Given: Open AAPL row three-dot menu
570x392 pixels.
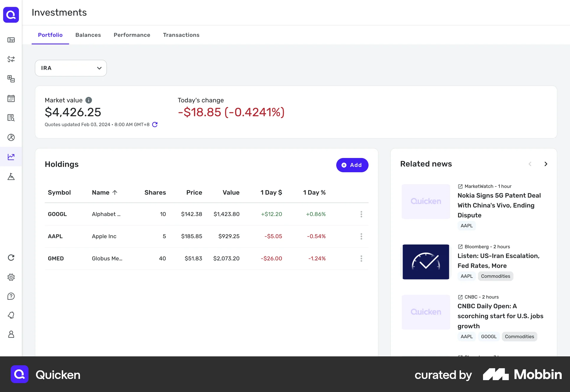Looking at the screenshot, I should coord(361,236).
